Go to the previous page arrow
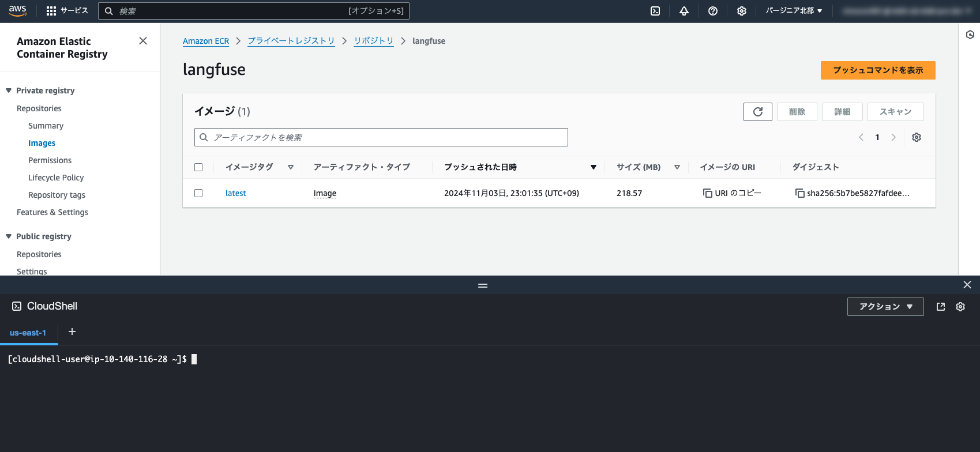The height and width of the screenshot is (452, 980). click(x=861, y=137)
